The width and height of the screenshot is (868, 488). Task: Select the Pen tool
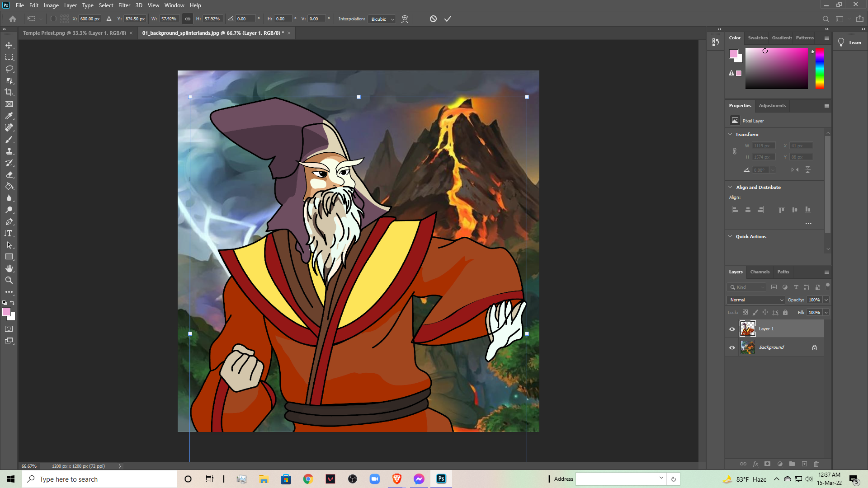point(9,222)
